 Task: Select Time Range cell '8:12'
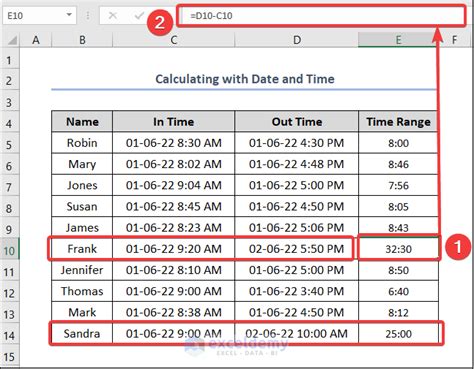398,312
